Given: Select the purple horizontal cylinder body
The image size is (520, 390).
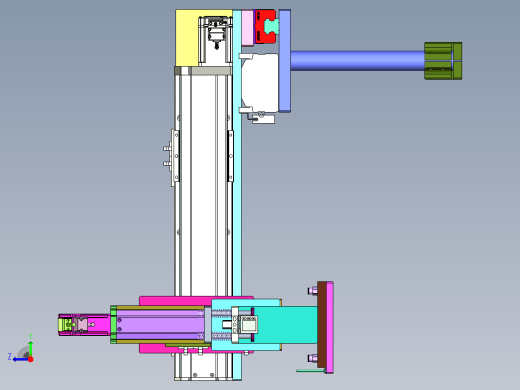Looking at the screenshot, I should click(x=160, y=324).
